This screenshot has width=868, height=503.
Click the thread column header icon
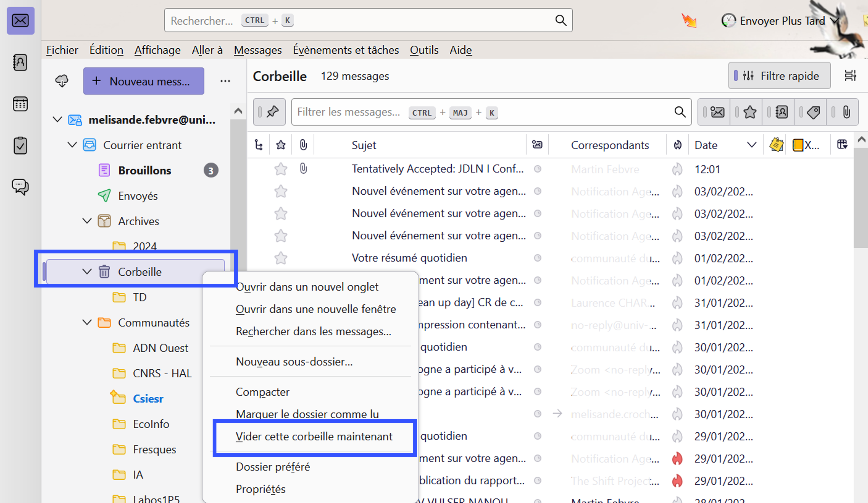(259, 145)
